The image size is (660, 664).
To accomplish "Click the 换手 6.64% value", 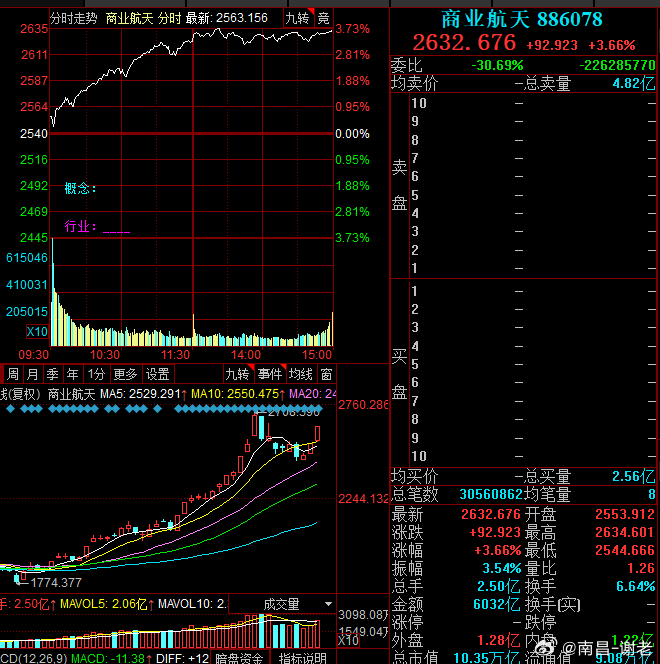I will pyautogui.click(x=635, y=586).
